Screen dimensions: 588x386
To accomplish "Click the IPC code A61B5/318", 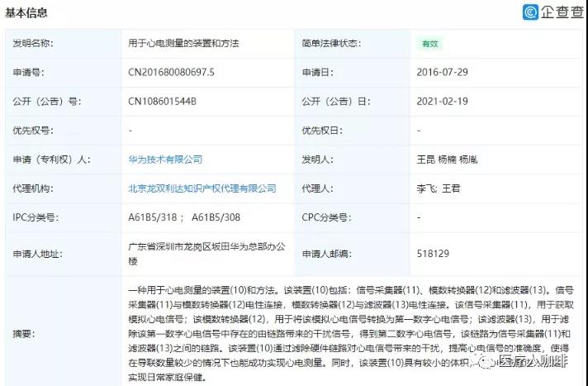I will tap(152, 217).
